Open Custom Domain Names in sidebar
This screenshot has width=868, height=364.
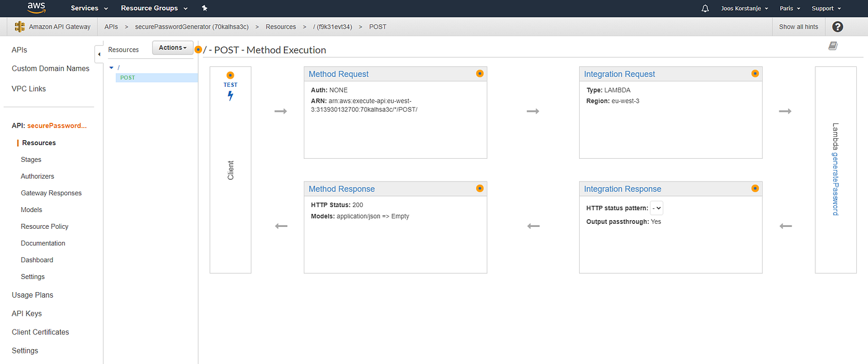(x=51, y=69)
